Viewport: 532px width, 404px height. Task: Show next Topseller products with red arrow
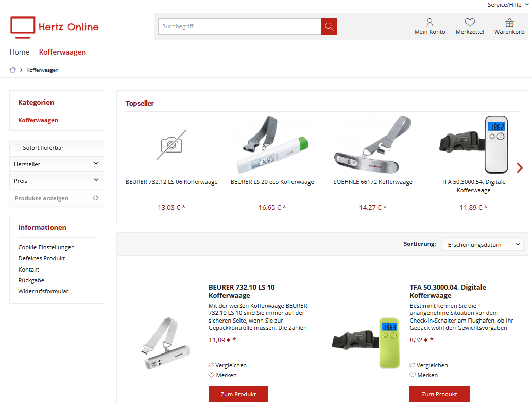(520, 167)
